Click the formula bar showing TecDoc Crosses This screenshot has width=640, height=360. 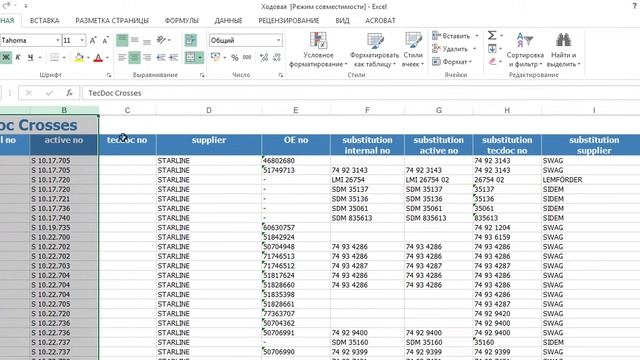click(x=361, y=93)
